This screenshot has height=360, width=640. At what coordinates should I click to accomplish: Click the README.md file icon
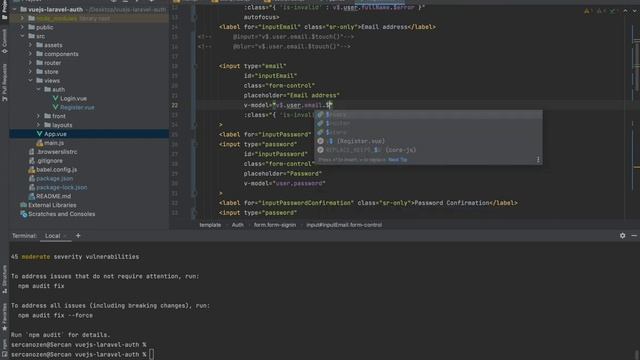[x=31, y=196]
